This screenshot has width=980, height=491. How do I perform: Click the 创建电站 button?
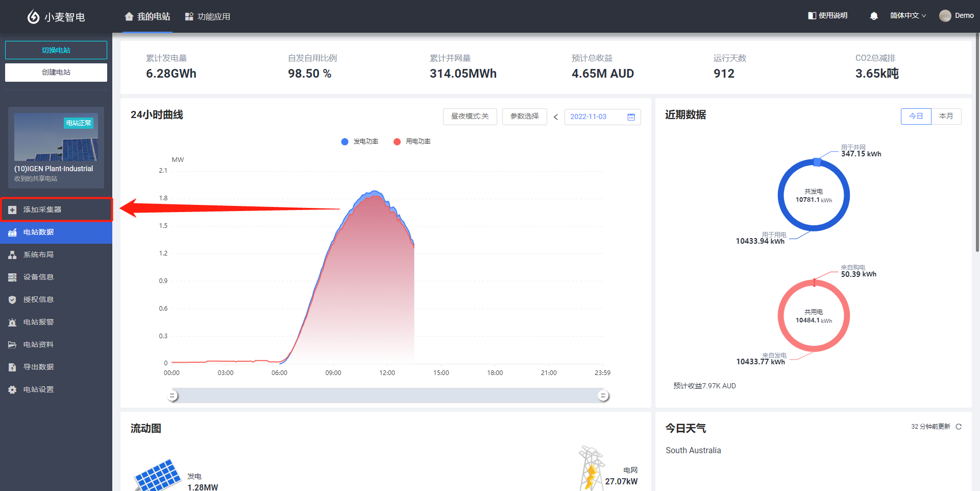(56, 73)
